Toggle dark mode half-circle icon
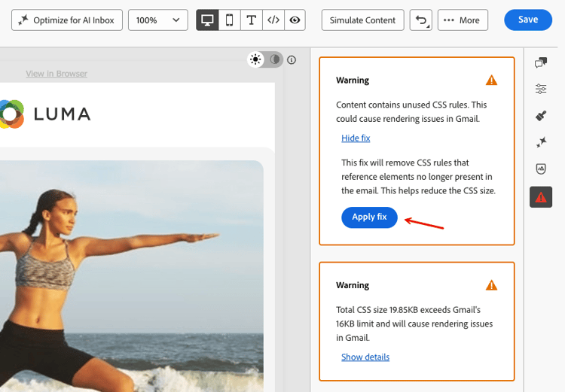This screenshot has width=565, height=392. pos(274,59)
